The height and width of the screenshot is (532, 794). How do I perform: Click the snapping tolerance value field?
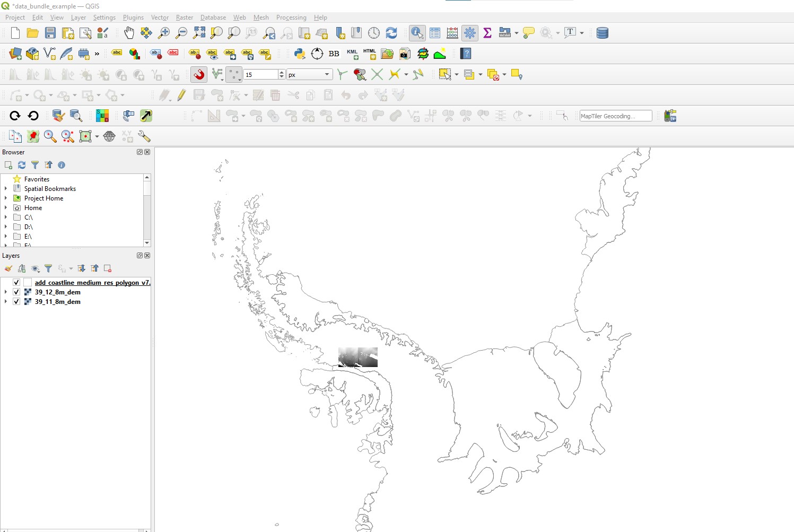tap(260, 74)
